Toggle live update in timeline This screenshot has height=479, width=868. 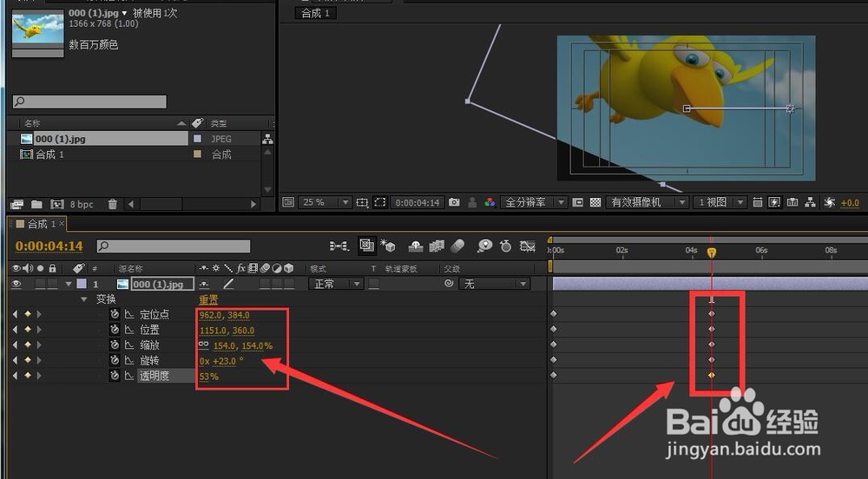366,245
